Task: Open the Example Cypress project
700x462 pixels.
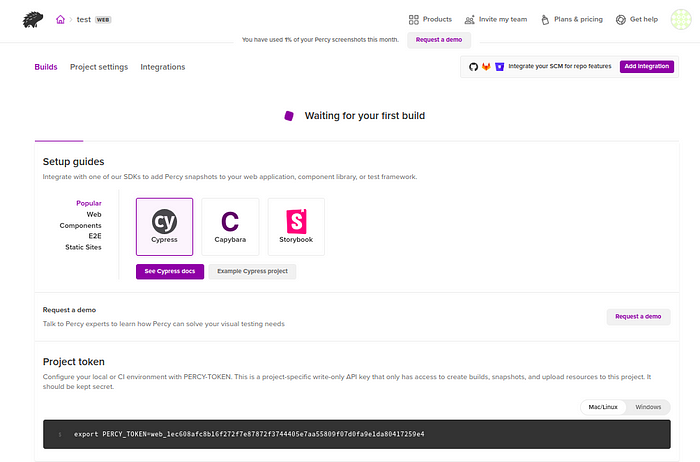Action: coord(252,271)
